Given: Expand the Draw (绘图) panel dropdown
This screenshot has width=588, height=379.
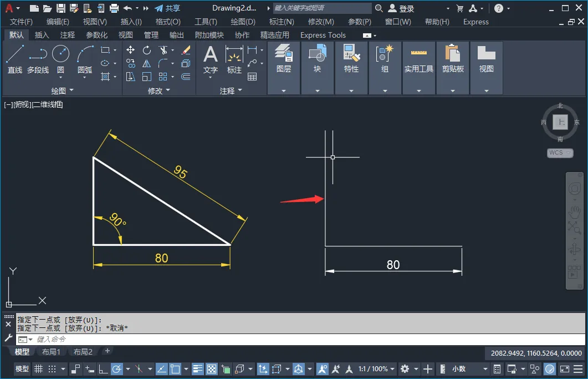Looking at the screenshot, I should [x=62, y=90].
